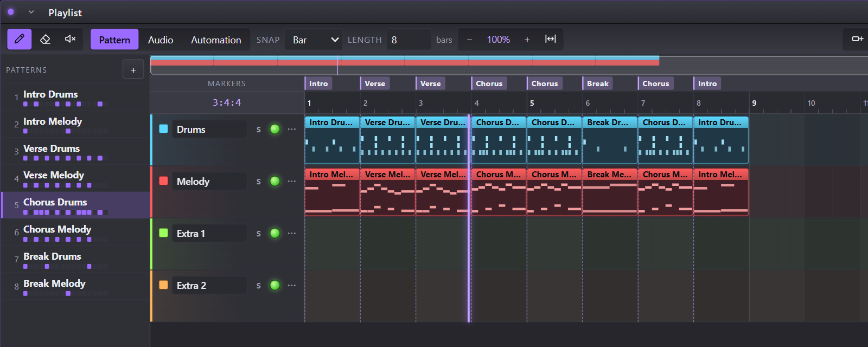This screenshot has width=868, height=347.
Task: Switch to Automation mode tab
Action: point(216,40)
